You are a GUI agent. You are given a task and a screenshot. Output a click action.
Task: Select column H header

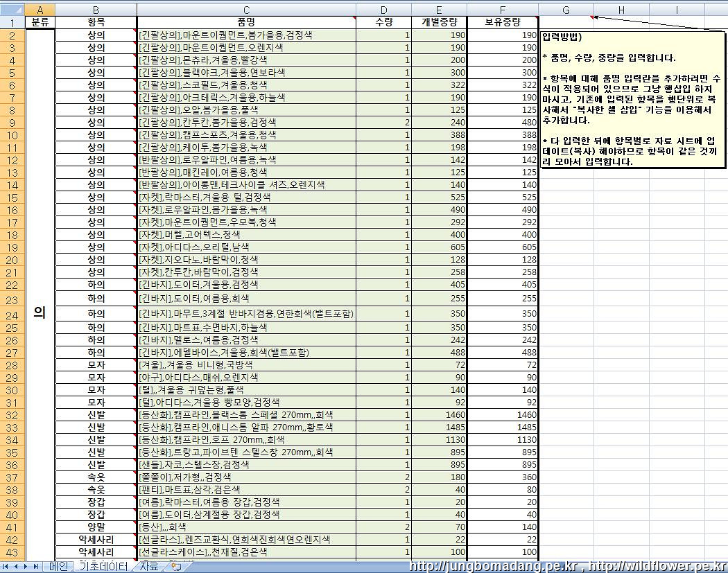[x=621, y=10]
